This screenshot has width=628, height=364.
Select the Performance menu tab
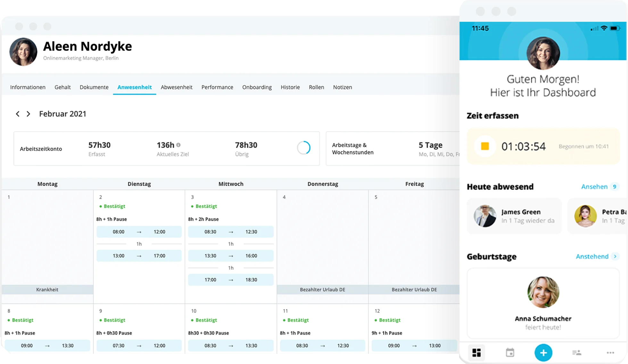tap(217, 87)
